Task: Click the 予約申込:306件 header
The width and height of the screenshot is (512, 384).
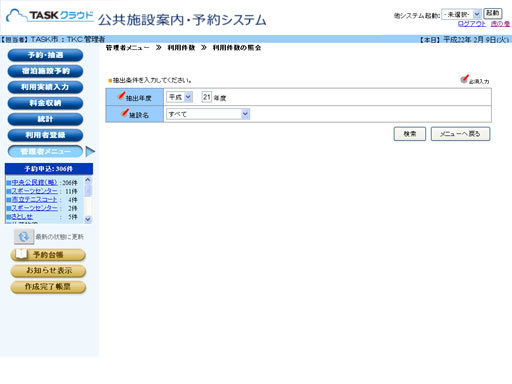Action: [49, 169]
